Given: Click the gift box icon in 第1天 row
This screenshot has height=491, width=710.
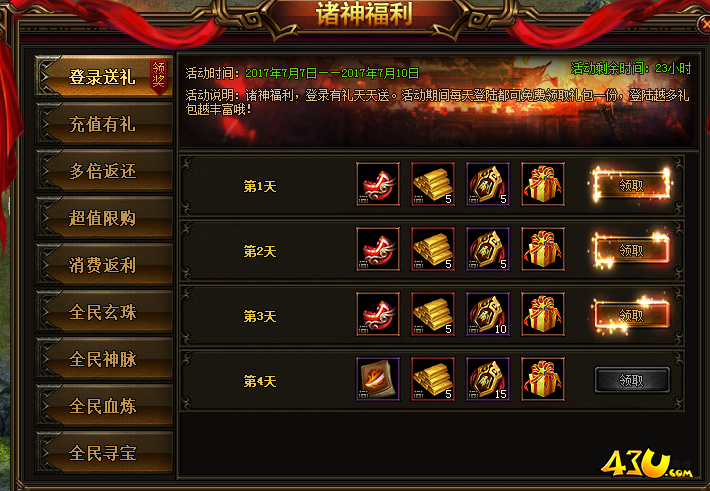Looking at the screenshot, I should (x=543, y=184).
